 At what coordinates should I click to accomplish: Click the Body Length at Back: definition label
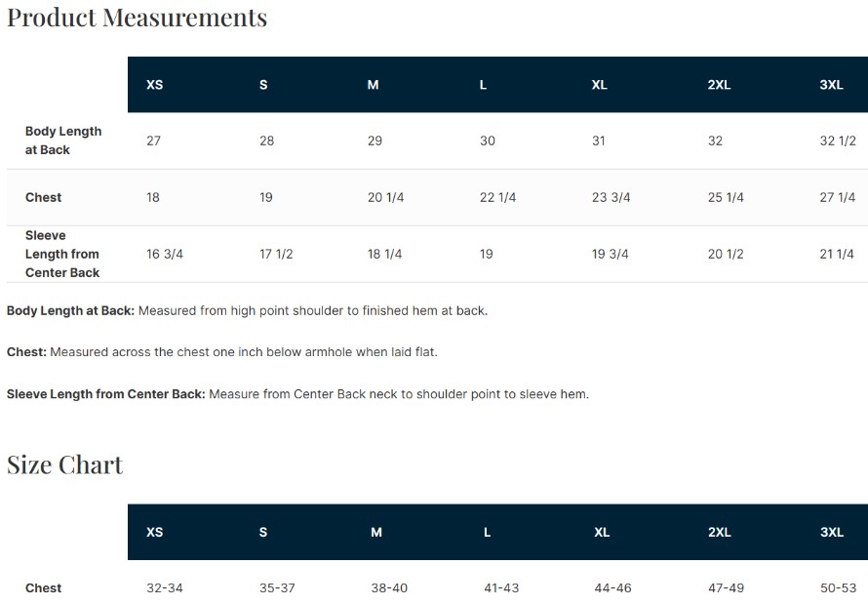point(70,311)
